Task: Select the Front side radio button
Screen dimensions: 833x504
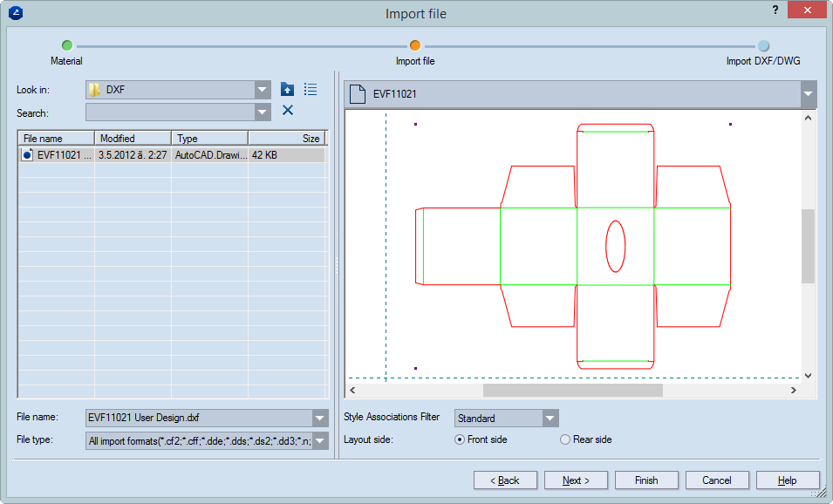Action: pos(460,439)
